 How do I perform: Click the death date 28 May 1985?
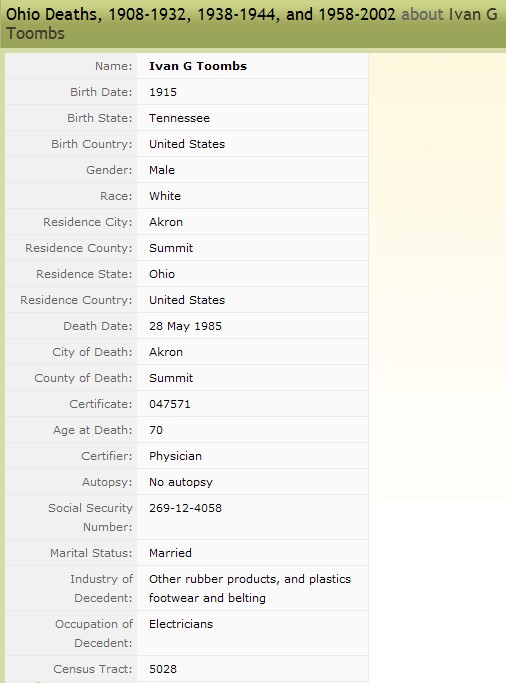tap(185, 326)
